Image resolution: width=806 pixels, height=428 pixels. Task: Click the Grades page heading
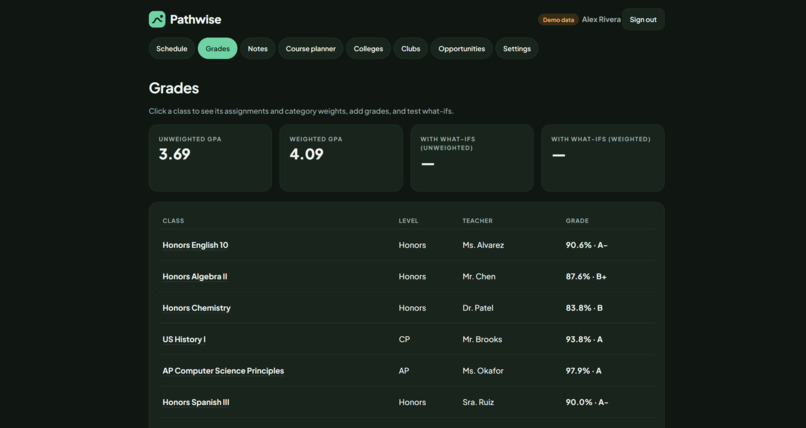(174, 88)
